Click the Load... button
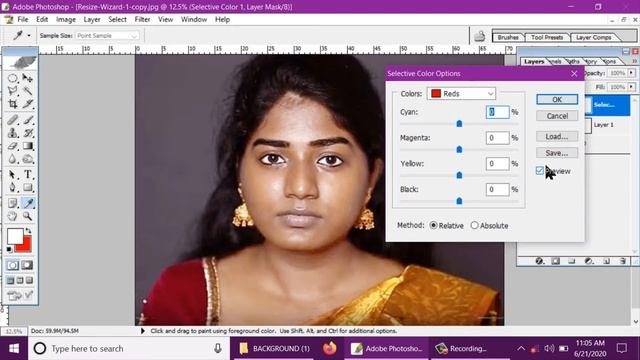This screenshot has height=360, width=640. (x=557, y=136)
